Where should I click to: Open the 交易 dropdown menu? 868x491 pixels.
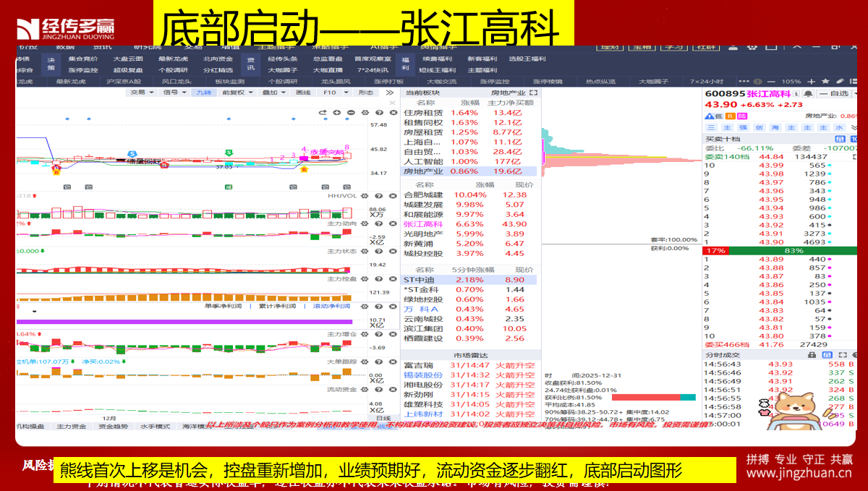137,93
